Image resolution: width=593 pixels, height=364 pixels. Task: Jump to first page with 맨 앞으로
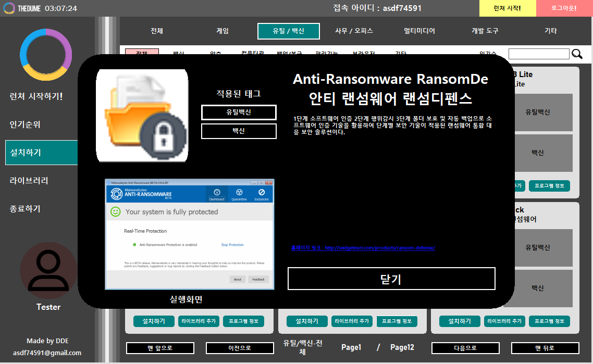click(160, 348)
